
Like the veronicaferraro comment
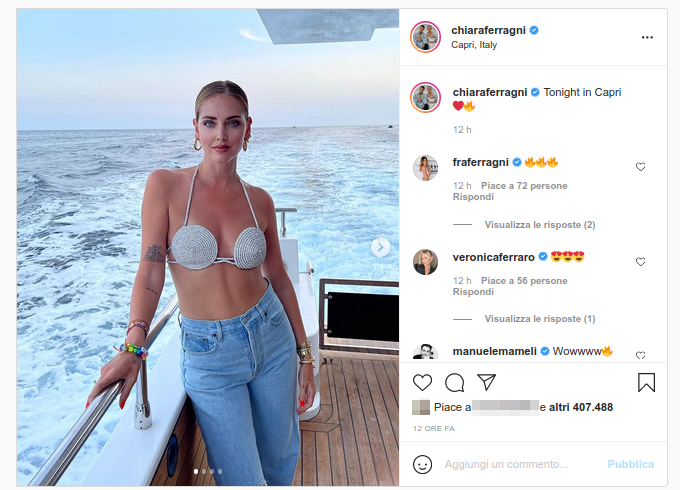[641, 261]
